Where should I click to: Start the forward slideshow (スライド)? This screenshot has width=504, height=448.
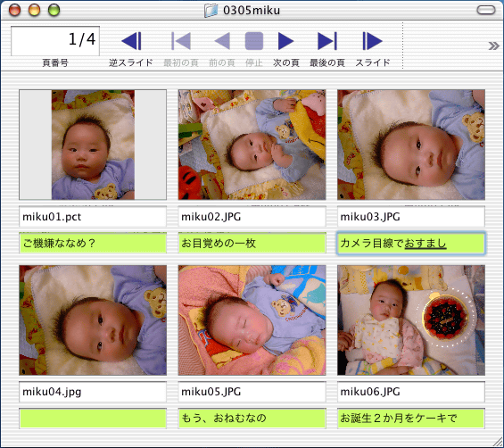point(373,41)
